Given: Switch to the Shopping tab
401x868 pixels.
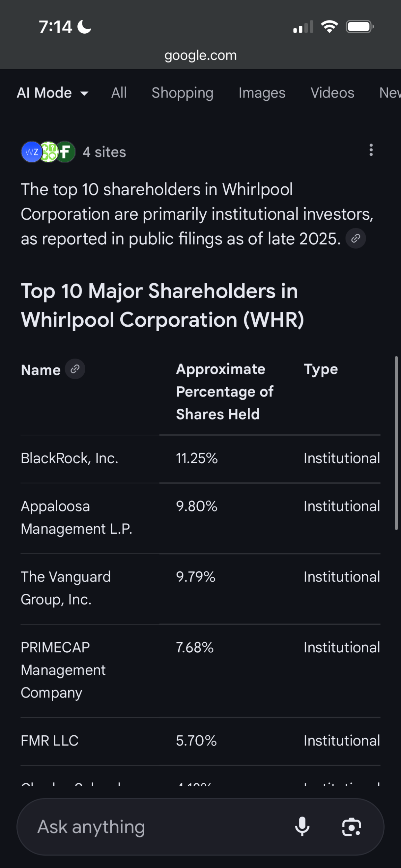Looking at the screenshot, I should (x=182, y=93).
